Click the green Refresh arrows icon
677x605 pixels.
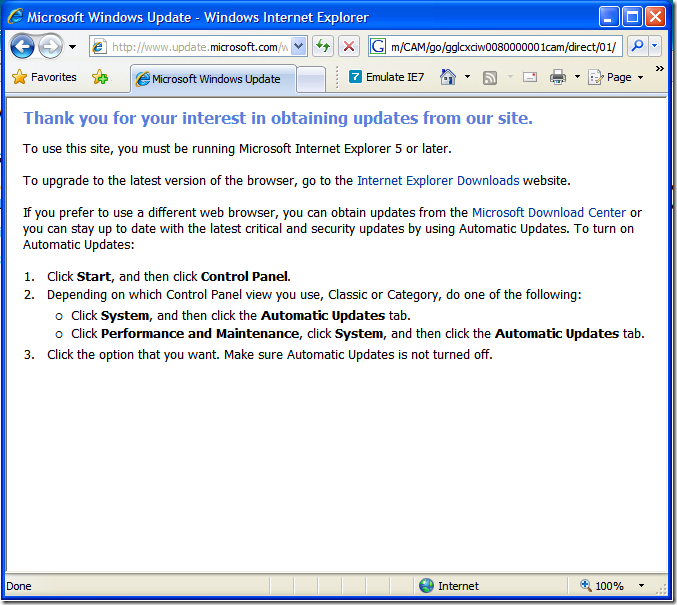(x=323, y=46)
